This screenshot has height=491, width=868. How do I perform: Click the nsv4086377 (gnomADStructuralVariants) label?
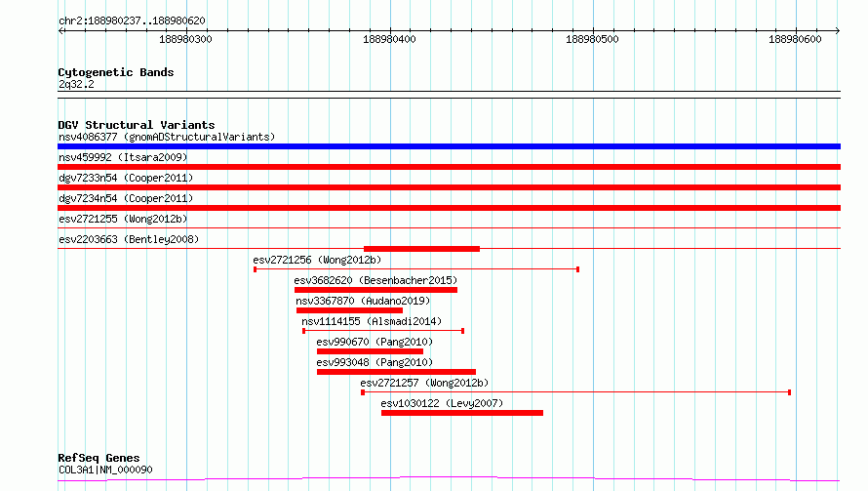(x=167, y=137)
